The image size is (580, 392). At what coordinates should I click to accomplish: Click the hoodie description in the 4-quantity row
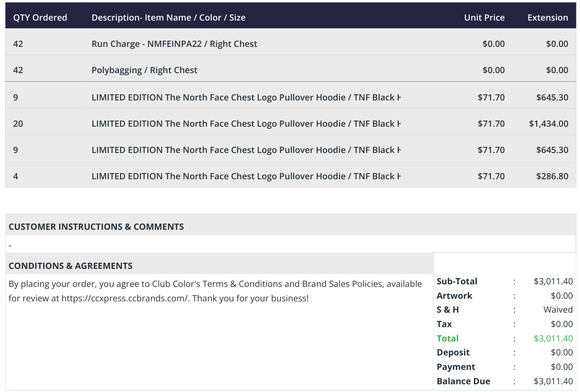(x=246, y=176)
